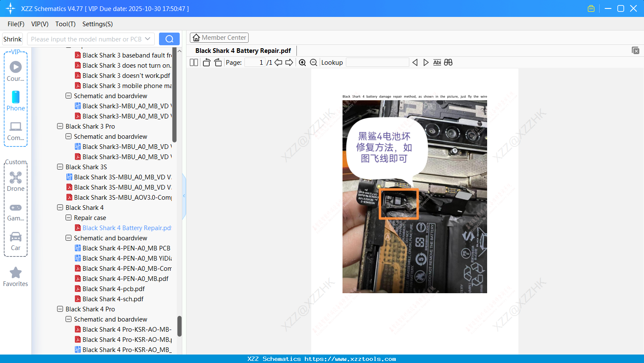This screenshot has width=644, height=363.
Task: Zoom in on the PDF
Action: tap(302, 63)
